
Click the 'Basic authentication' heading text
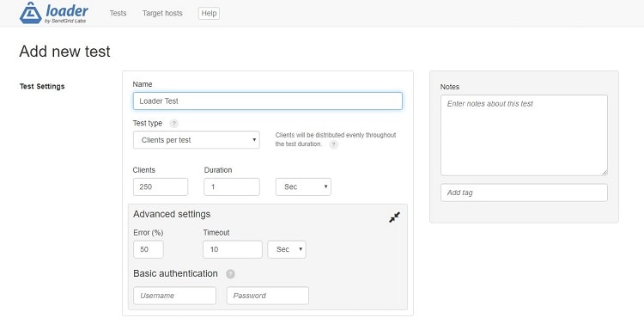click(175, 274)
